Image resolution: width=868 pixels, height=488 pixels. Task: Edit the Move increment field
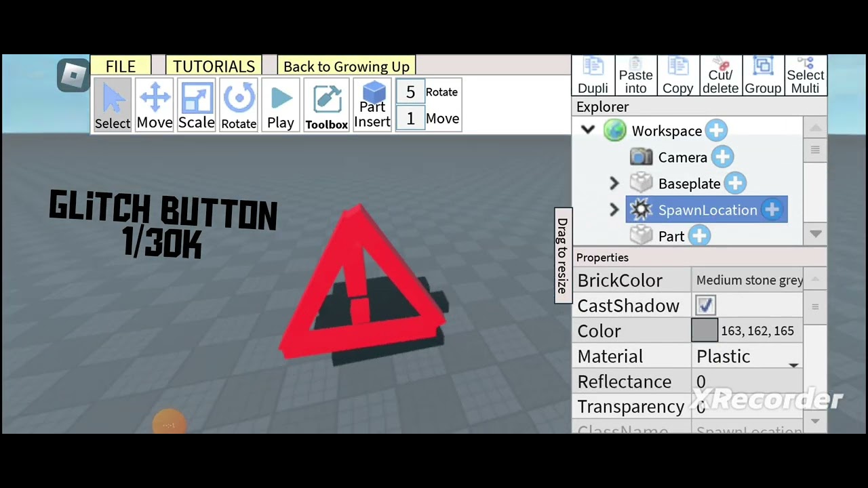(410, 119)
